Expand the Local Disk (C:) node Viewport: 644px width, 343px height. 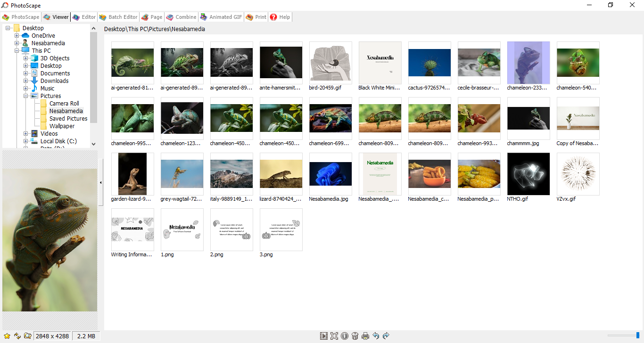click(26, 141)
